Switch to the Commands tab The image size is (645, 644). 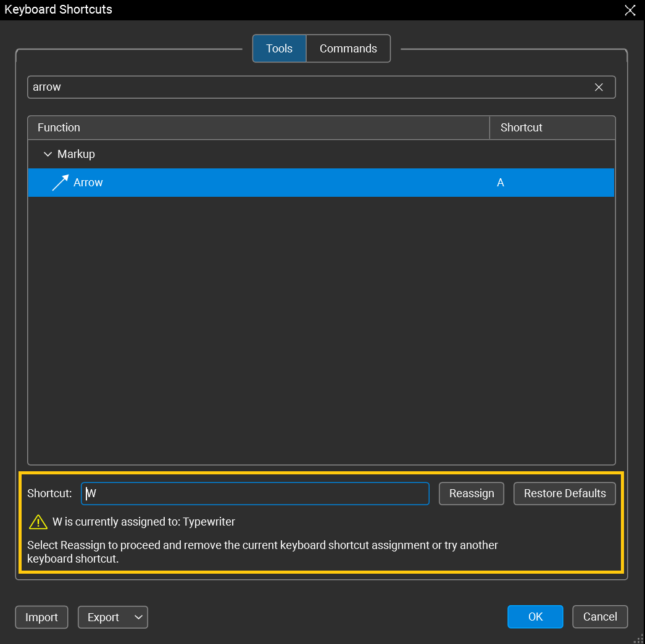click(x=348, y=48)
